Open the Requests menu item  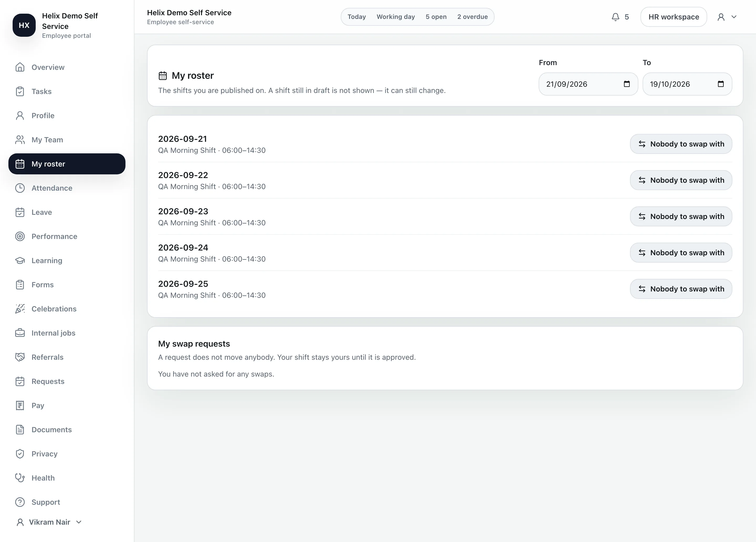pyautogui.click(x=67, y=381)
